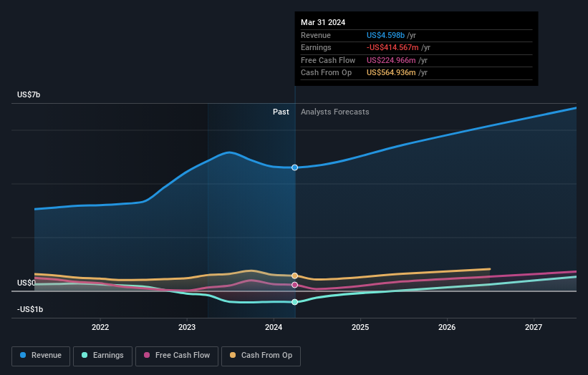The width and height of the screenshot is (588, 375).
Task: Toggle the Revenue legend series
Action: click(x=41, y=356)
